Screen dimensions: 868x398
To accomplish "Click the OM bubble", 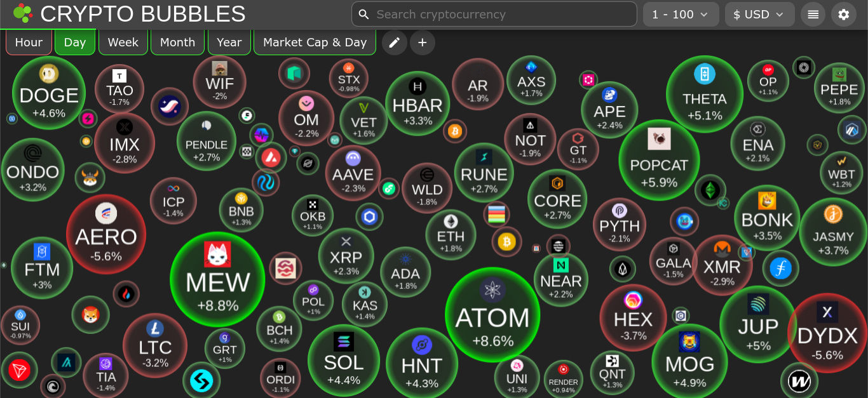I will coord(306,118).
